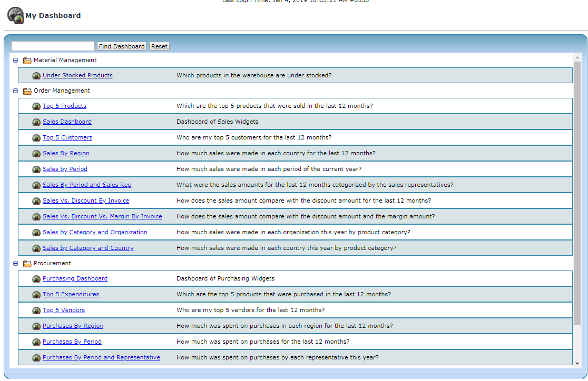Click the Procurement folder icon
The width and height of the screenshot is (588, 381).
(x=27, y=264)
